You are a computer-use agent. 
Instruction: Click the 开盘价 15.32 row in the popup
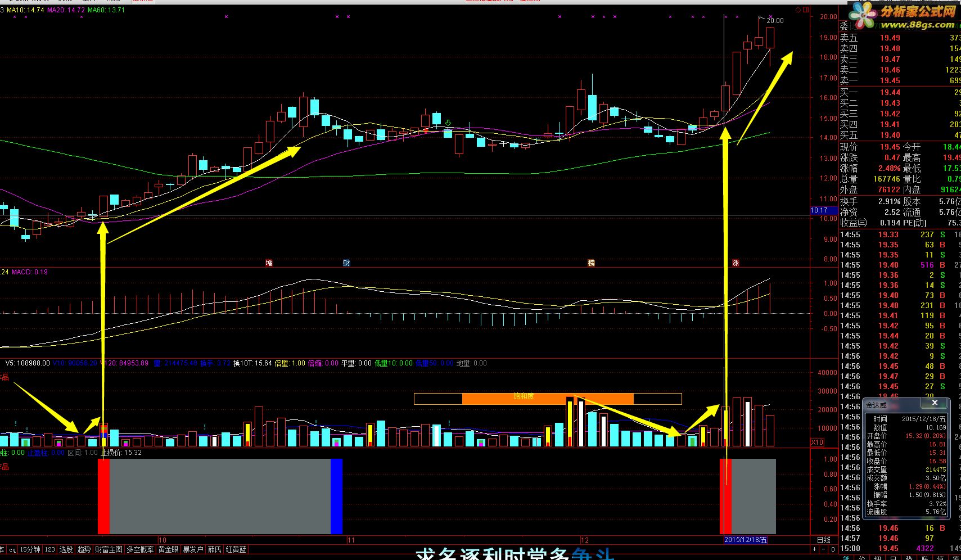pyautogui.click(x=905, y=436)
